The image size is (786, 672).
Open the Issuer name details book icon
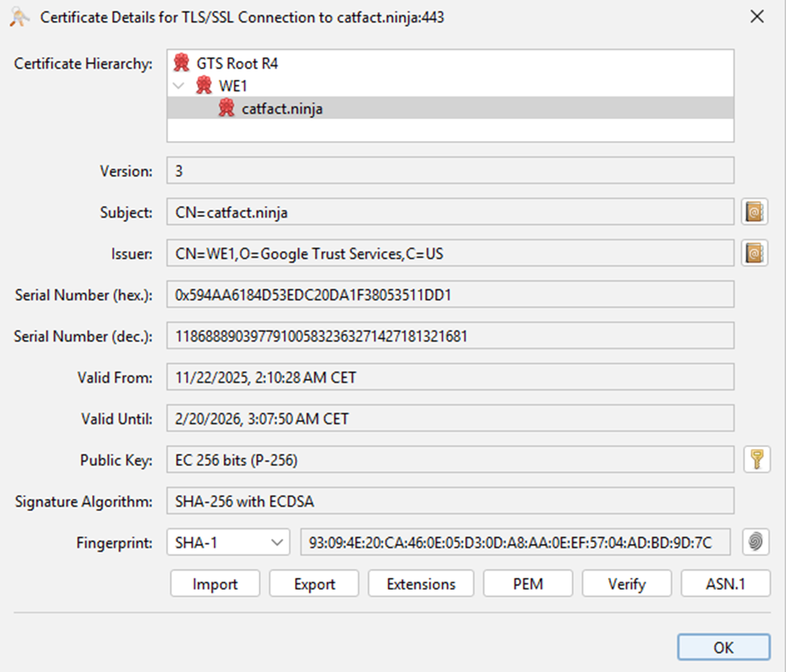click(x=755, y=253)
